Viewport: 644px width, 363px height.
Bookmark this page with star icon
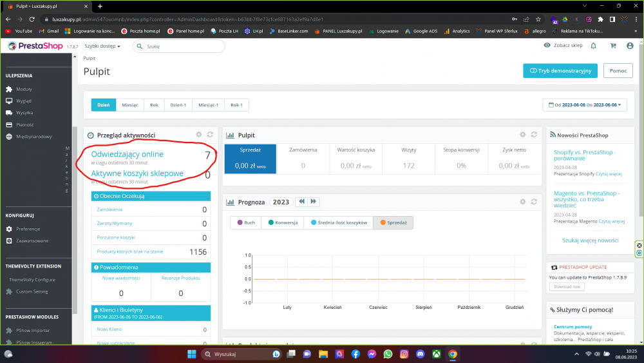pyautogui.click(x=538, y=19)
